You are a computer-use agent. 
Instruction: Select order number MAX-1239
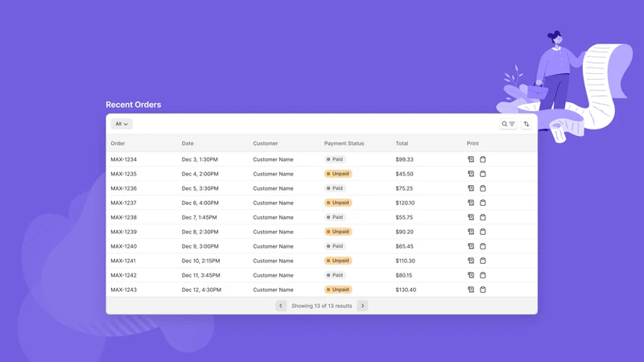tap(124, 232)
